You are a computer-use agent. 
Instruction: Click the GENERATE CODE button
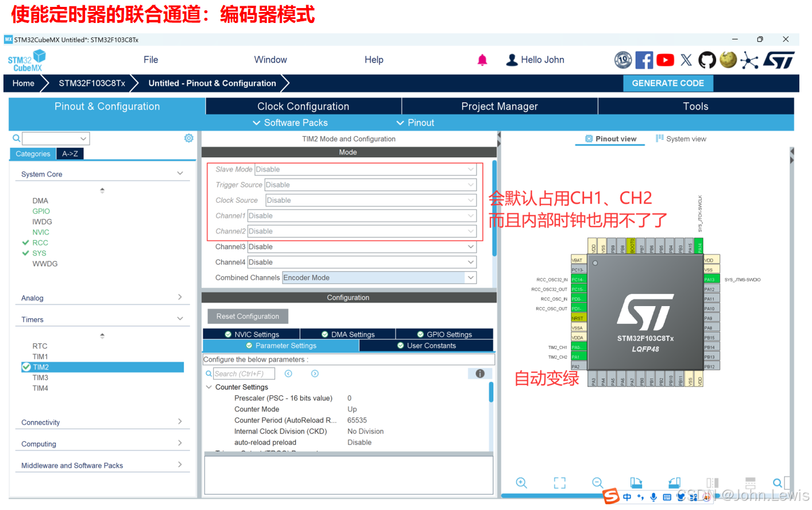pos(668,83)
